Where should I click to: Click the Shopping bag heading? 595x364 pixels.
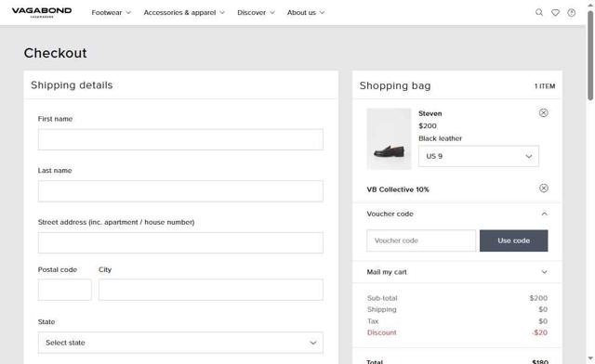coord(395,85)
